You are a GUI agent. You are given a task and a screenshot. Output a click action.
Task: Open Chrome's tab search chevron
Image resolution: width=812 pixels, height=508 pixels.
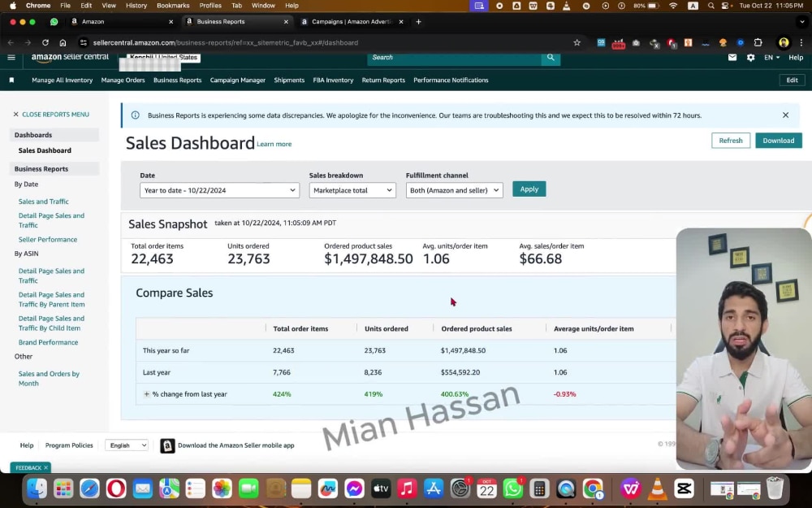coord(801,22)
